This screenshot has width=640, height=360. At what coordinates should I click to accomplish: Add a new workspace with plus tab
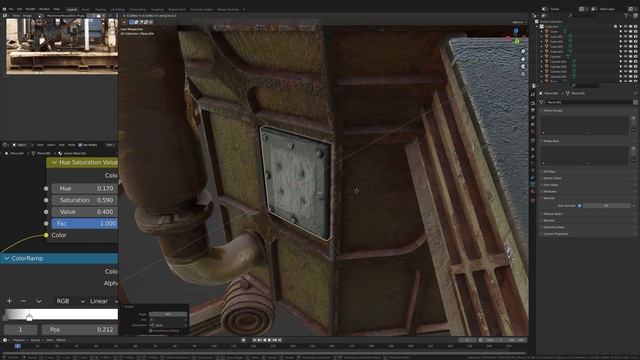pos(244,9)
